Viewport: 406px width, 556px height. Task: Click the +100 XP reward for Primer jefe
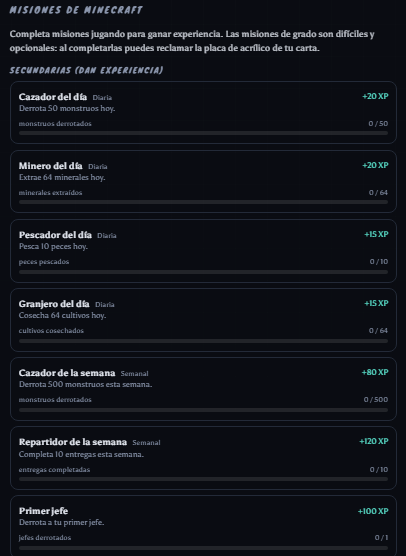coord(373,511)
